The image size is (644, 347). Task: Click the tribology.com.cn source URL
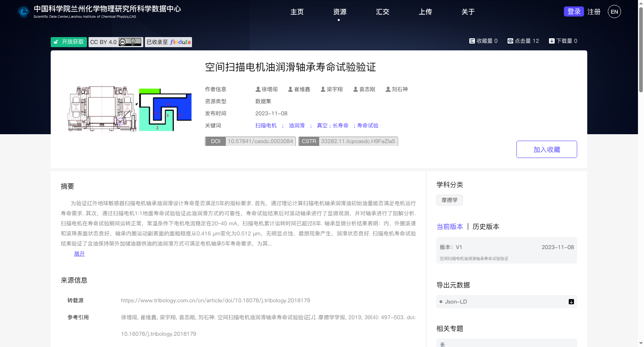point(216,301)
